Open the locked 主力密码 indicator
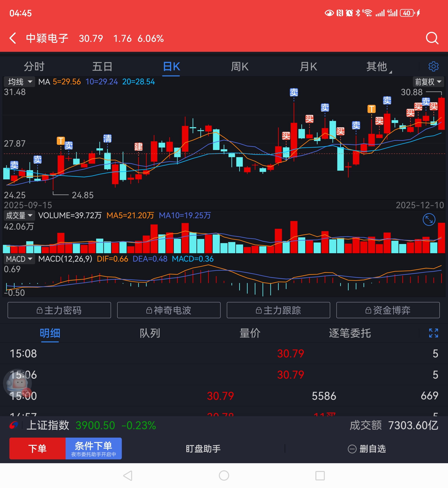This screenshot has width=448, height=488. coord(59,310)
